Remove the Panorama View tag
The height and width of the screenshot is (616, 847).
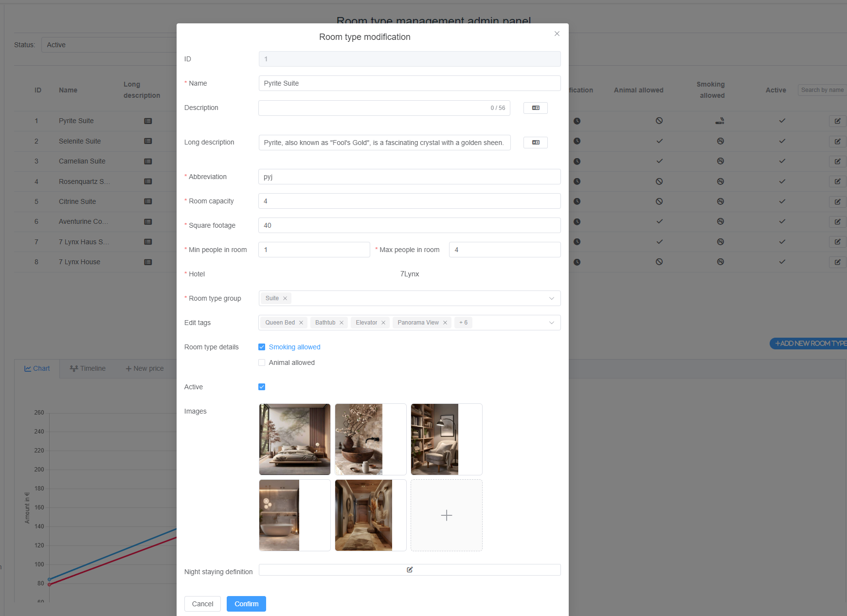coord(445,323)
